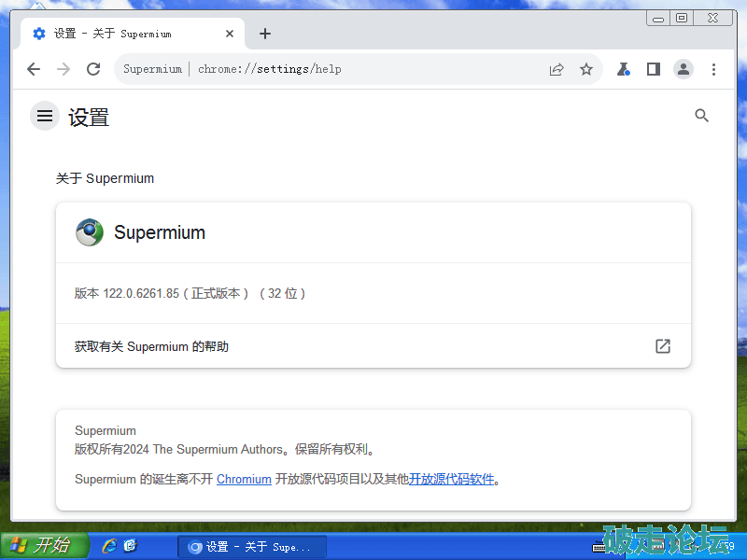The height and width of the screenshot is (560, 747).
Task: Click the Supermium logo in the about card
Action: [x=90, y=232]
